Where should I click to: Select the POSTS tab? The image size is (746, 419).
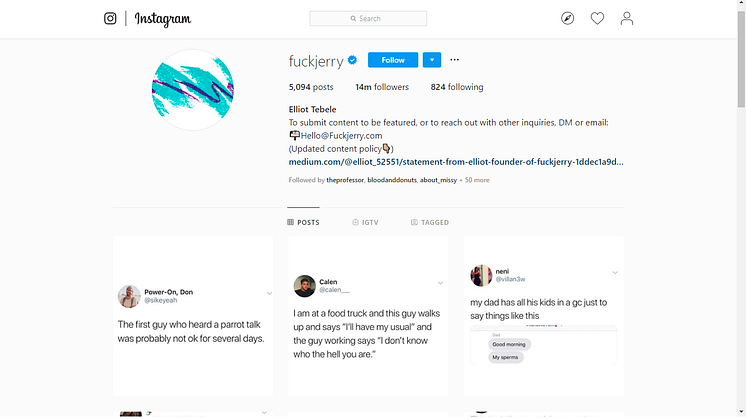coord(304,222)
